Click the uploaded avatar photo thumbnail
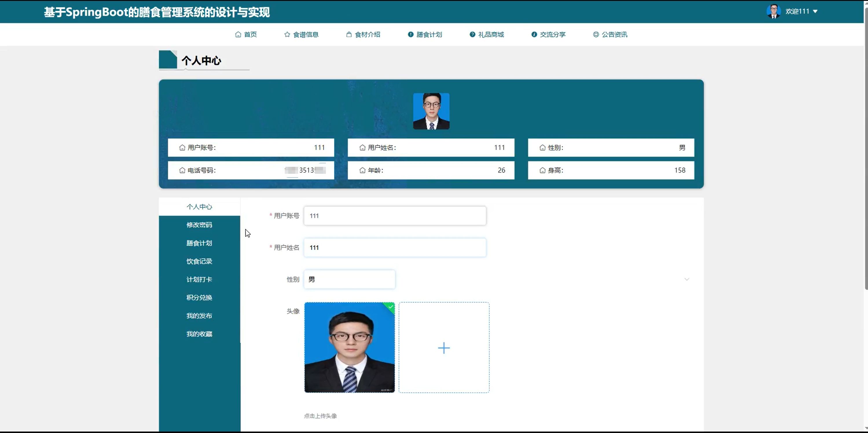868x433 pixels. click(x=349, y=347)
